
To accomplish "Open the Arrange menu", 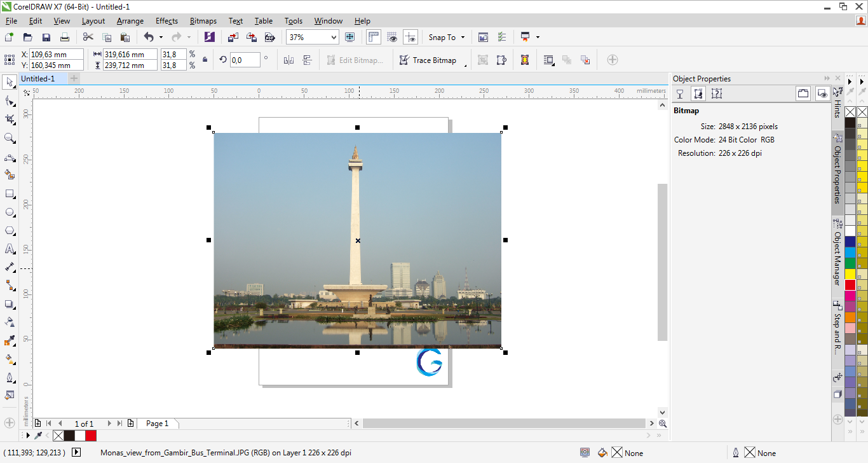I will [130, 21].
